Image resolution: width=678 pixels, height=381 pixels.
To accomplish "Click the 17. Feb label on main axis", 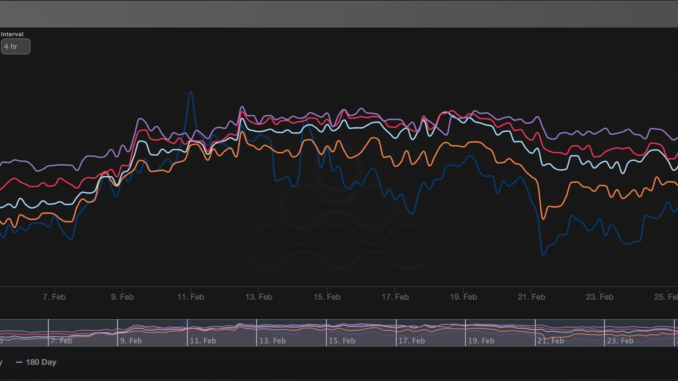I will 395,297.
